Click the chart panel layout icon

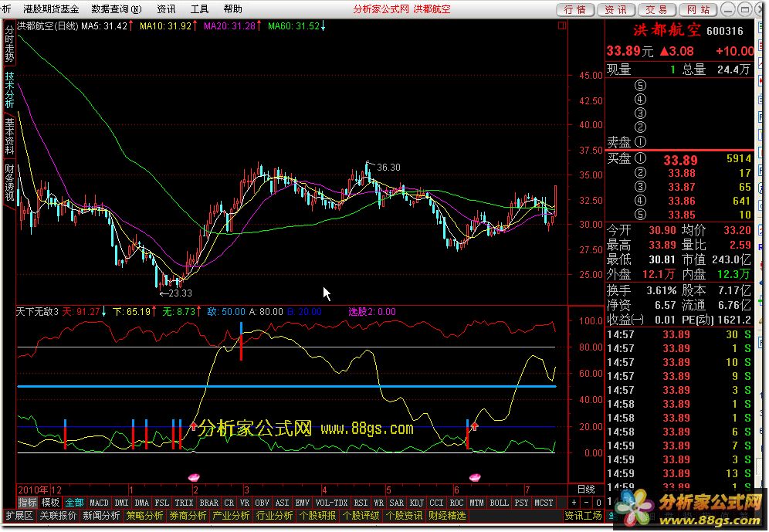[x=562, y=25]
